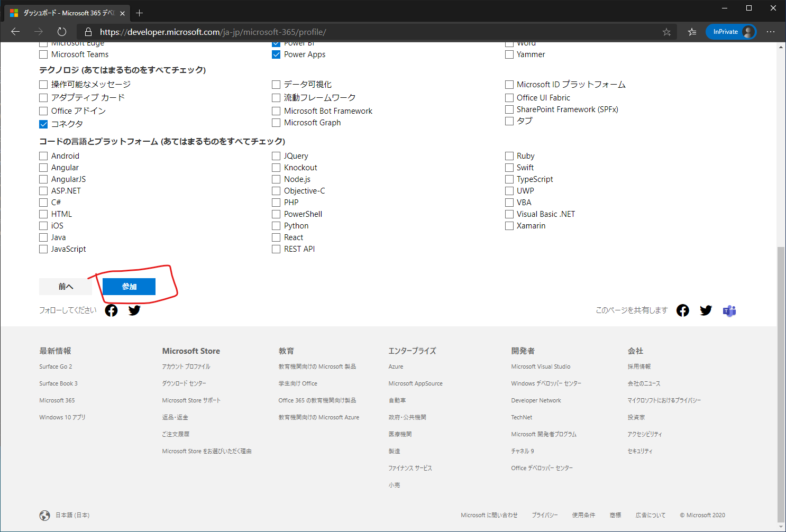Image resolution: width=786 pixels, height=532 pixels.
Task: Open the プライバシー footer link
Action: 545,515
